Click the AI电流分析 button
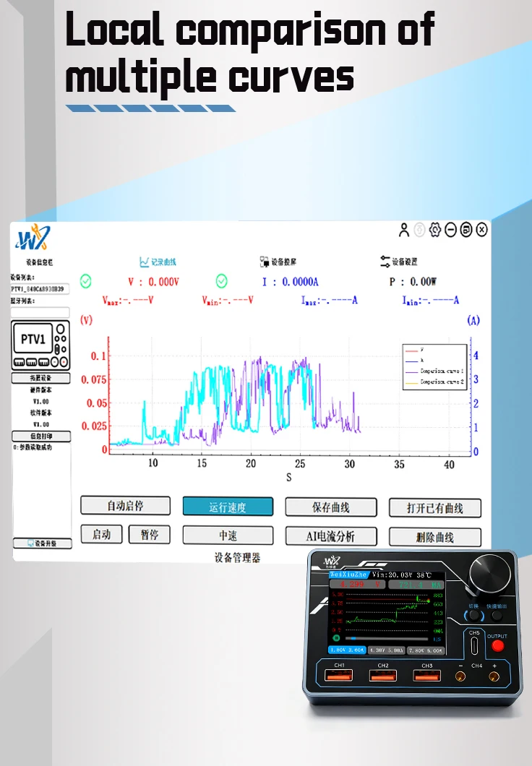 pyautogui.click(x=331, y=536)
